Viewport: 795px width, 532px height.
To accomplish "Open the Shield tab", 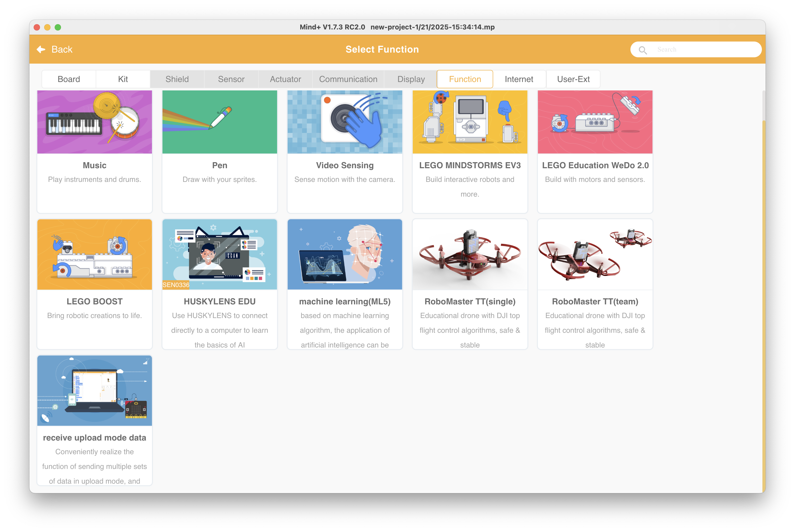I will pos(177,79).
